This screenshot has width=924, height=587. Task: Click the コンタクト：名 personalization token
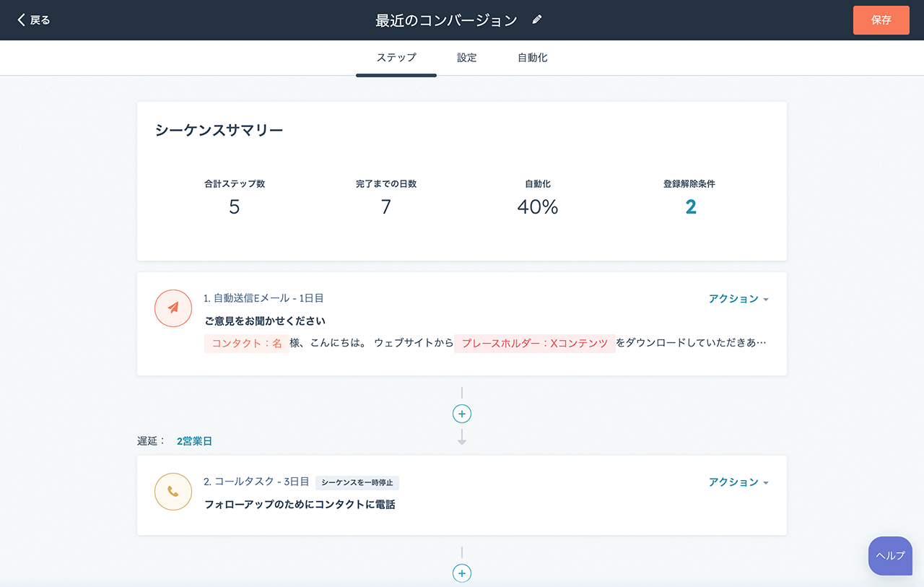[x=246, y=343]
